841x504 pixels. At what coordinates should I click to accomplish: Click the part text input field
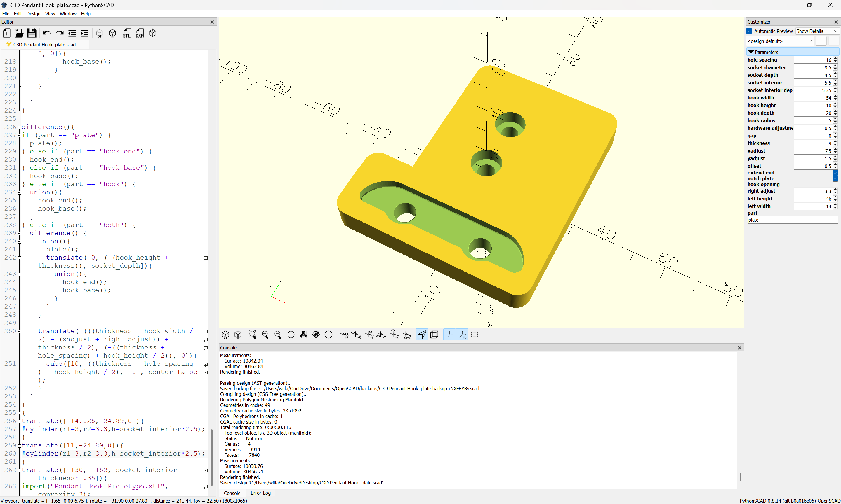[792, 220]
